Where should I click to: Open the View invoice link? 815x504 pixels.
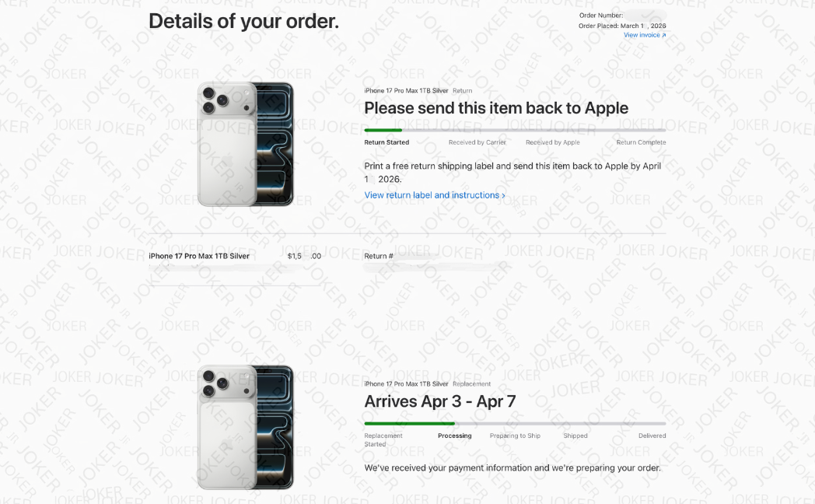coord(645,35)
